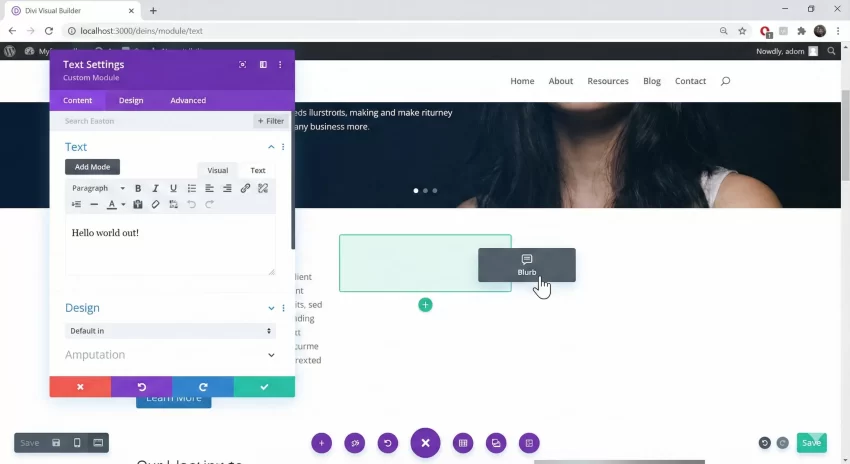The image size is (850, 464).
Task: Select the Blurb module tile
Action: (x=526, y=265)
